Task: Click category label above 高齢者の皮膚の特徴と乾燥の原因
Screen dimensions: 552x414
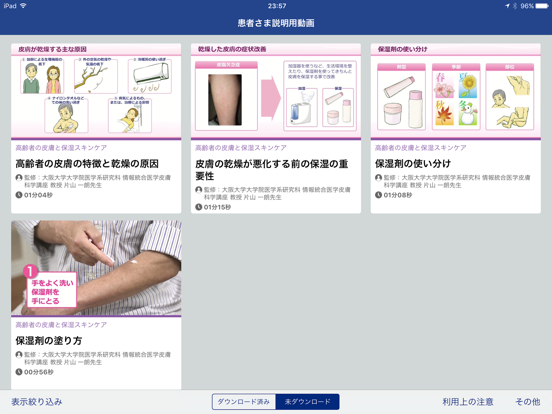Action: [x=61, y=148]
